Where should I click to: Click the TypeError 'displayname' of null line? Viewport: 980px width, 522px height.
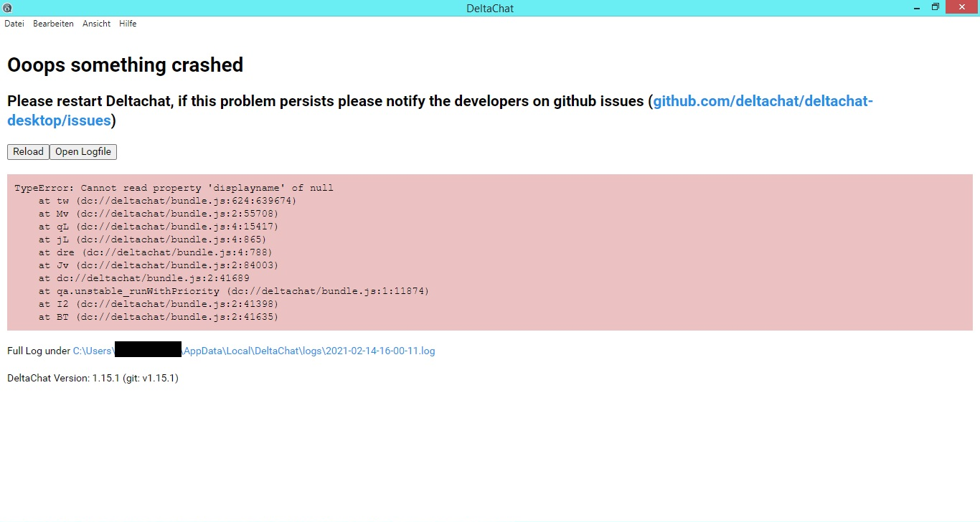pos(174,188)
